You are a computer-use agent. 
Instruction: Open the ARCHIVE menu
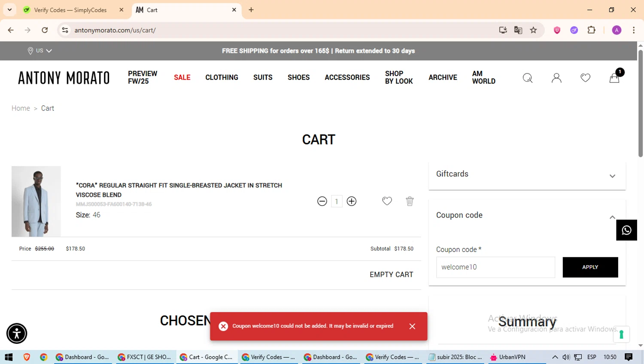(443, 77)
